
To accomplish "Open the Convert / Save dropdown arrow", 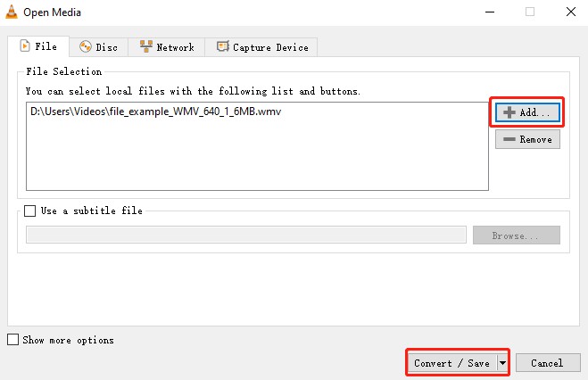I will coord(502,363).
